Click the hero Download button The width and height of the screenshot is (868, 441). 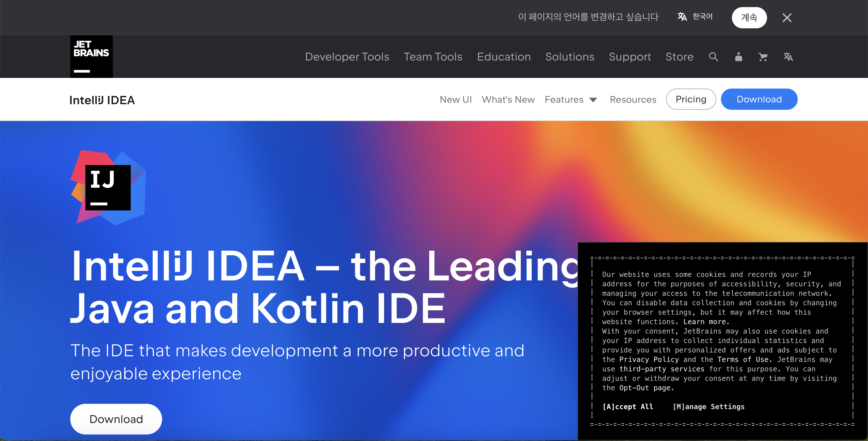[x=115, y=419]
